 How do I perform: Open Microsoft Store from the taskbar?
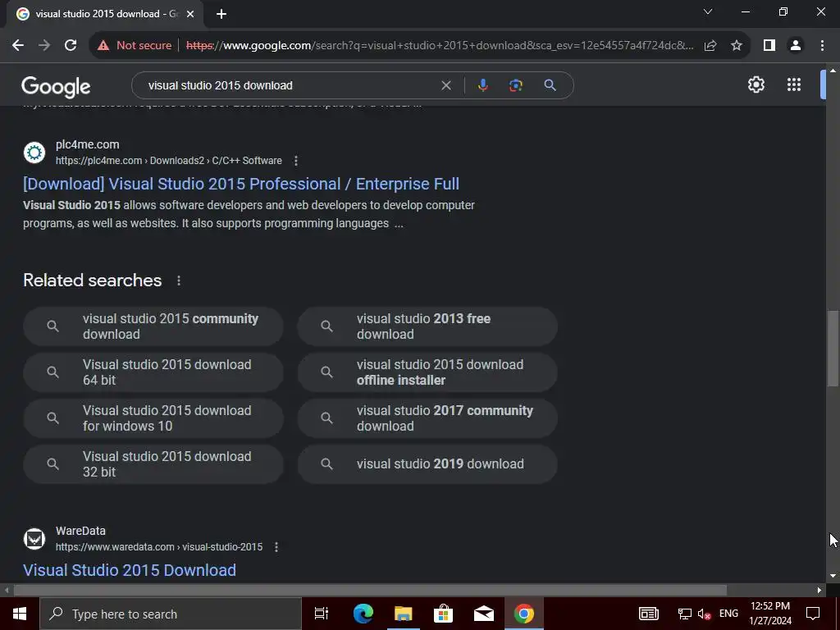pos(443,614)
